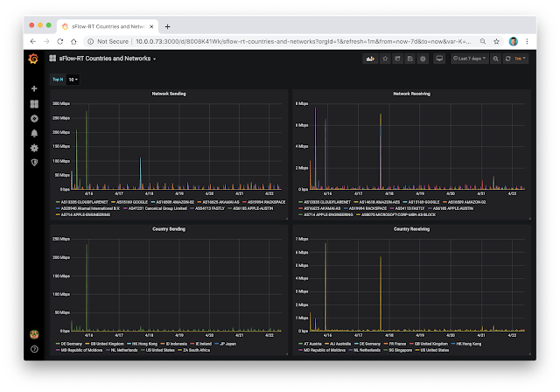This screenshot has height=392, width=560.
Task: Click the Top N variable label
Action: click(x=58, y=80)
